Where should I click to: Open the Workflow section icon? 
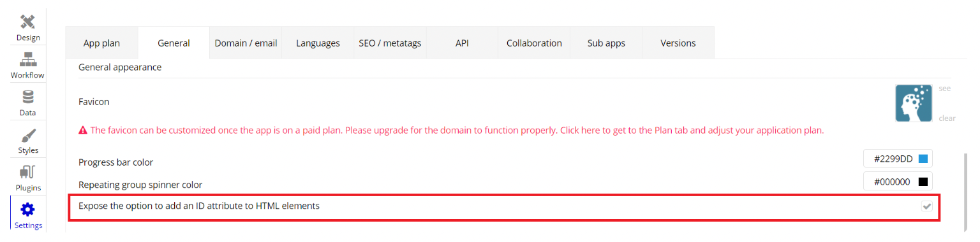(28, 60)
